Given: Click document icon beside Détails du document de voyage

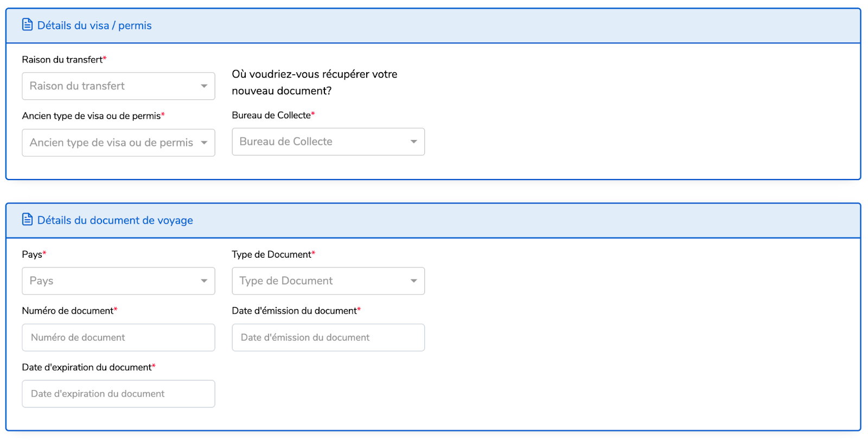Looking at the screenshot, I should tap(27, 220).
